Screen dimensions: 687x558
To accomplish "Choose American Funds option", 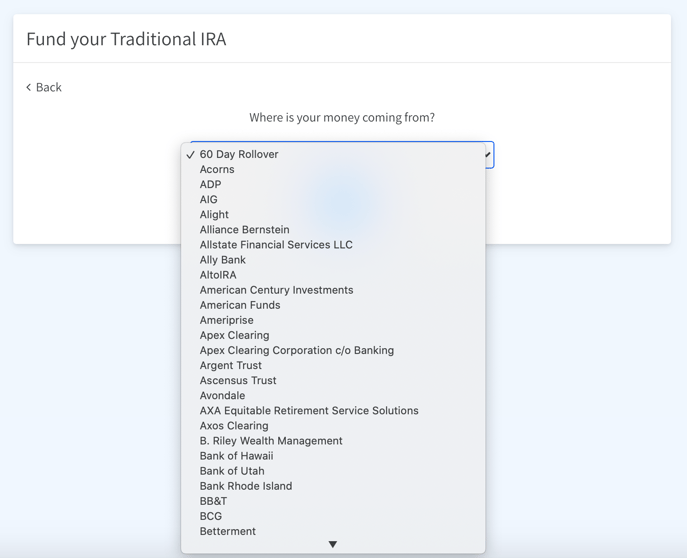I will (x=333, y=305).
